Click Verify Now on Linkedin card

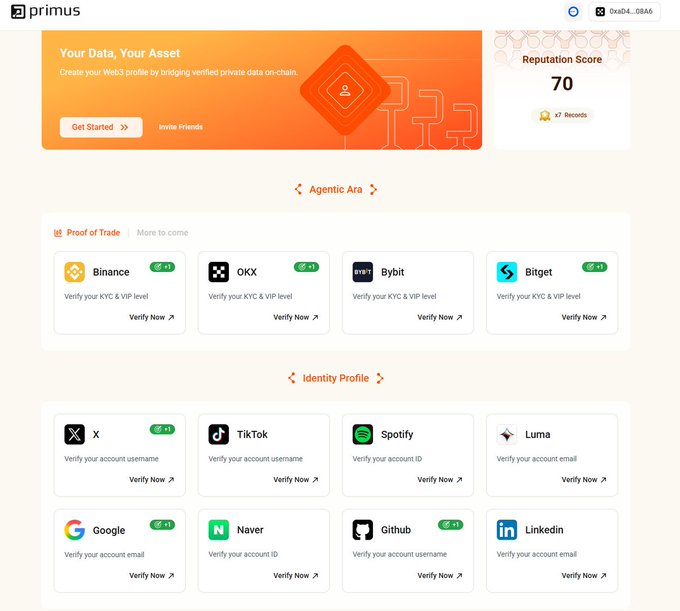pyautogui.click(x=584, y=575)
